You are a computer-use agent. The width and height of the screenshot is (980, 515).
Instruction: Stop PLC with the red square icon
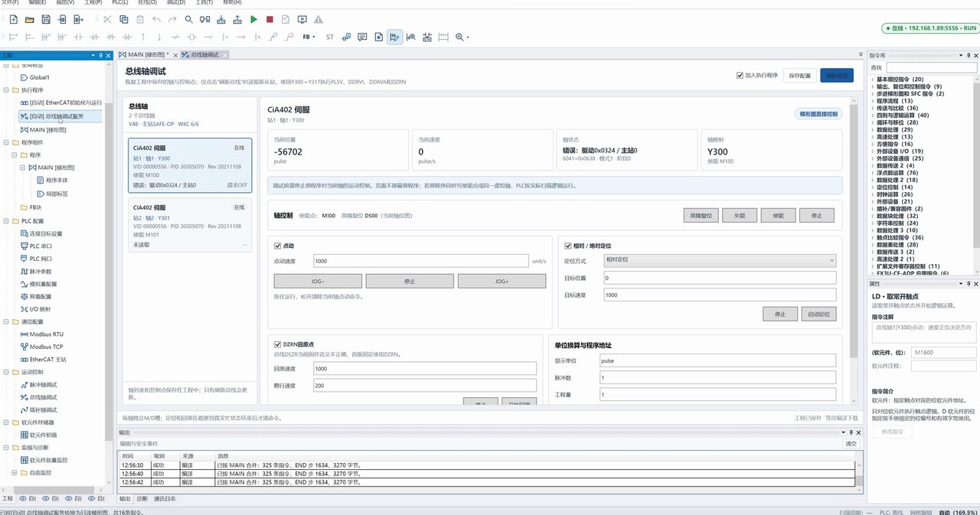click(269, 19)
